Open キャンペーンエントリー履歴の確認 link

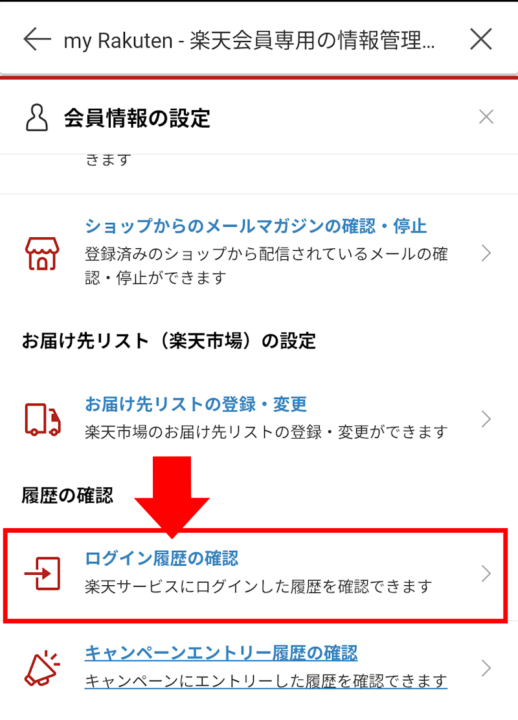point(221,653)
